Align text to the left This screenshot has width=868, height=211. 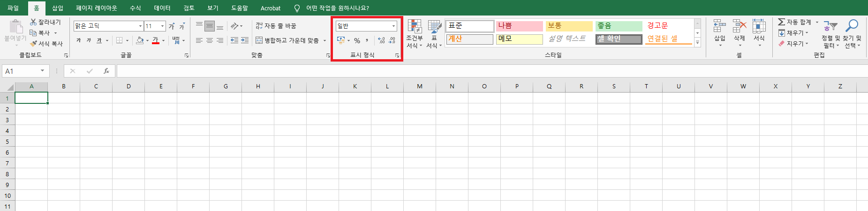coord(199,40)
